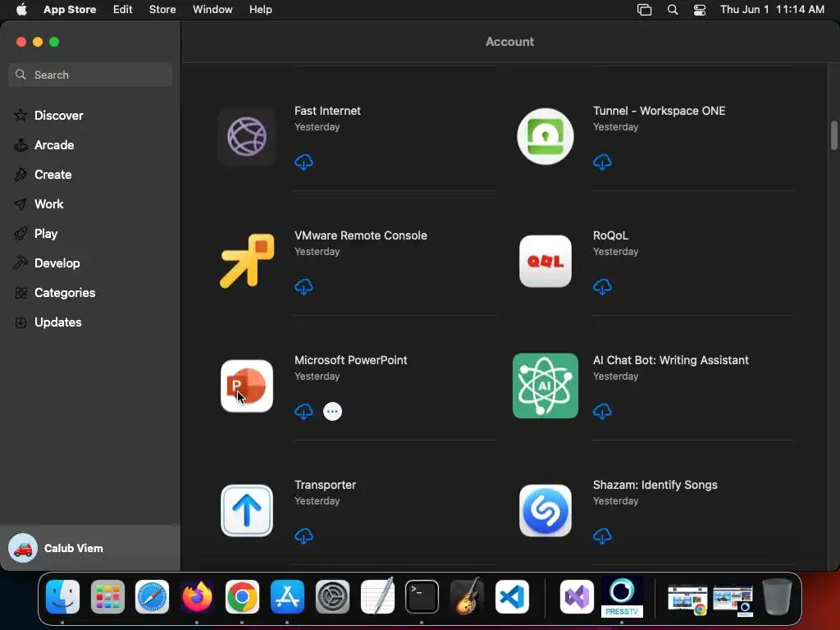Open the AI Chat Bot app icon

[x=546, y=386]
